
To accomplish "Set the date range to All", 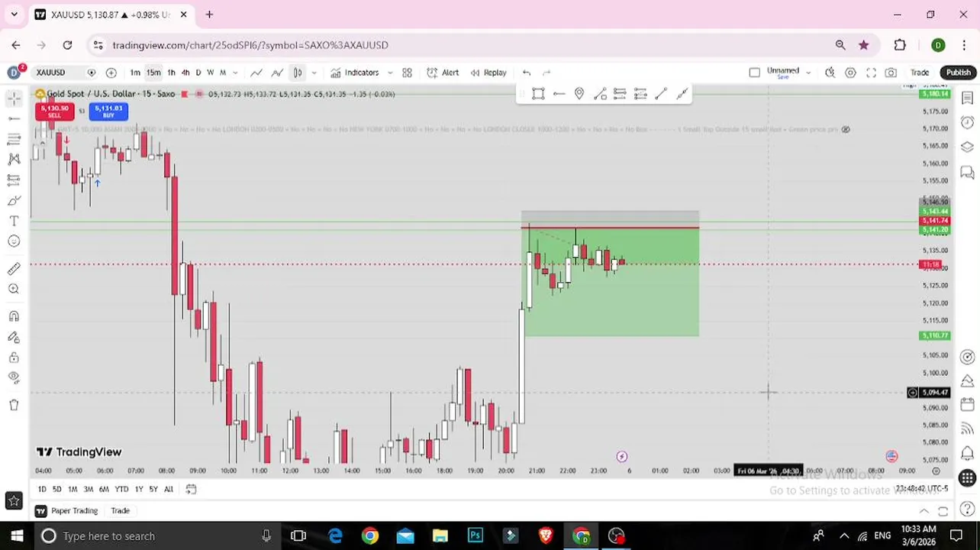I will point(169,489).
